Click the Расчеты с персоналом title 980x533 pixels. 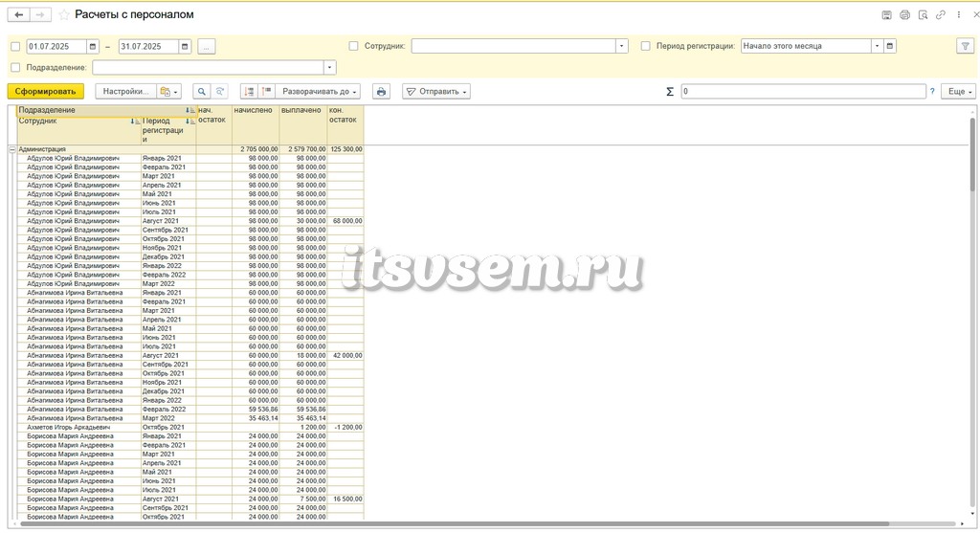[134, 14]
